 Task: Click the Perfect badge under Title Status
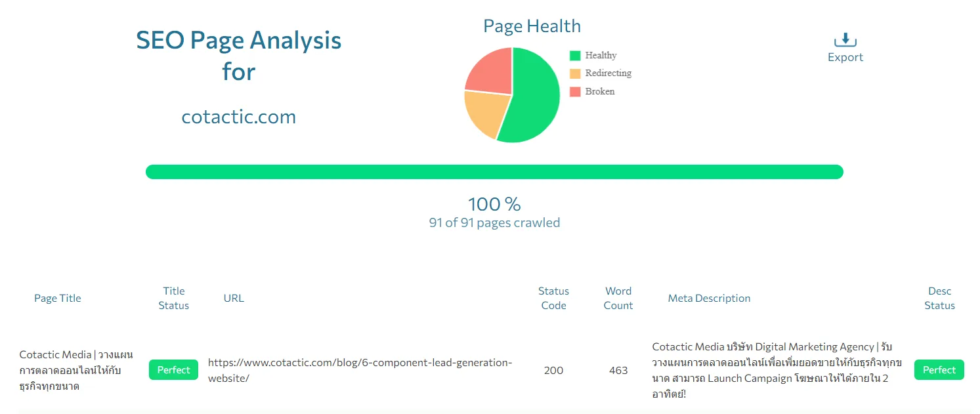click(x=173, y=369)
